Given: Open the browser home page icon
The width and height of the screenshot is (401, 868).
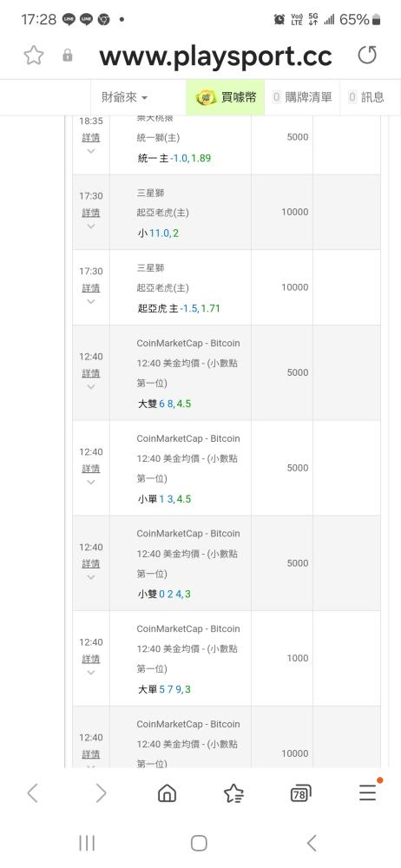Looking at the screenshot, I should point(167,793).
